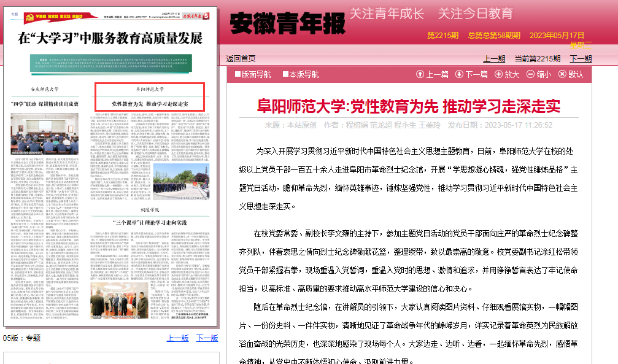Viewport: 618px width, 364px height.
Task: Click the main headline 在“大学习”中服务教育高质量发展
Action: click(x=110, y=39)
